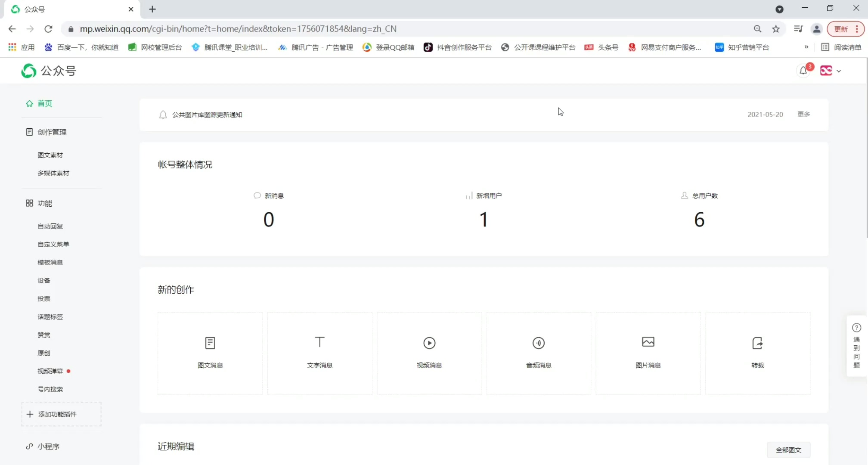This screenshot has height=465, width=868.
Task: Select the 音频消息 audio icon
Action: (x=539, y=343)
